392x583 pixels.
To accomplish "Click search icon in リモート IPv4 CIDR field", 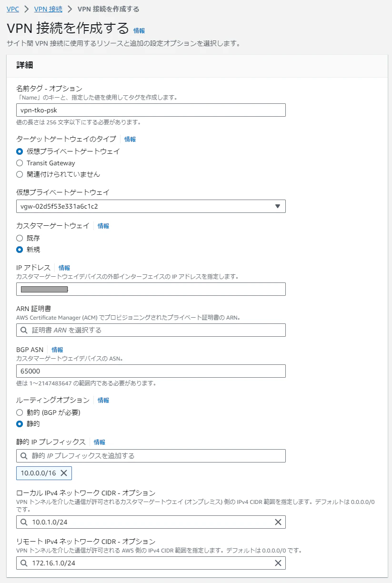I will point(24,563).
